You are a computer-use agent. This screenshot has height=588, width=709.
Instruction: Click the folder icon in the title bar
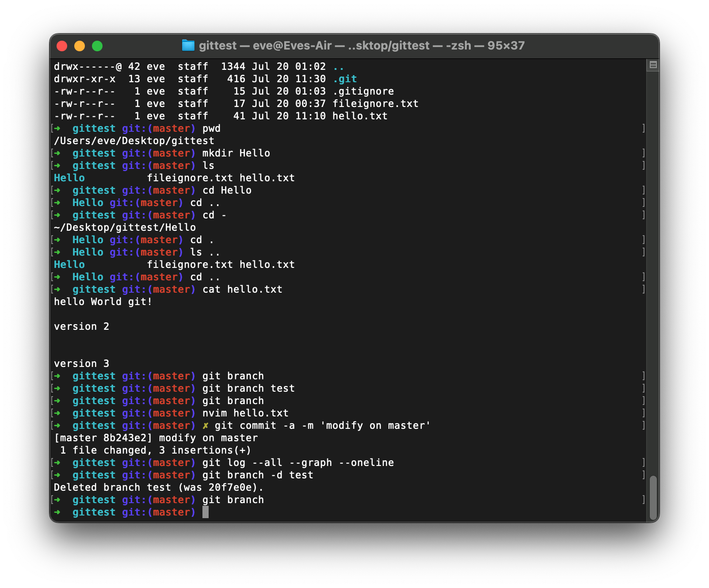188,46
